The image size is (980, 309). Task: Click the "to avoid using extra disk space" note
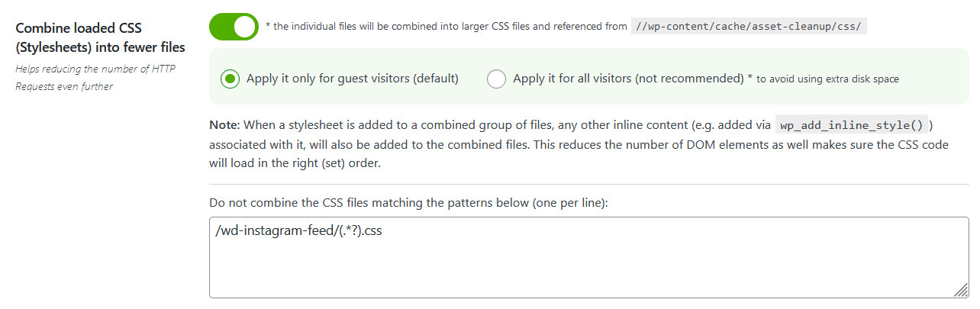pos(827,79)
